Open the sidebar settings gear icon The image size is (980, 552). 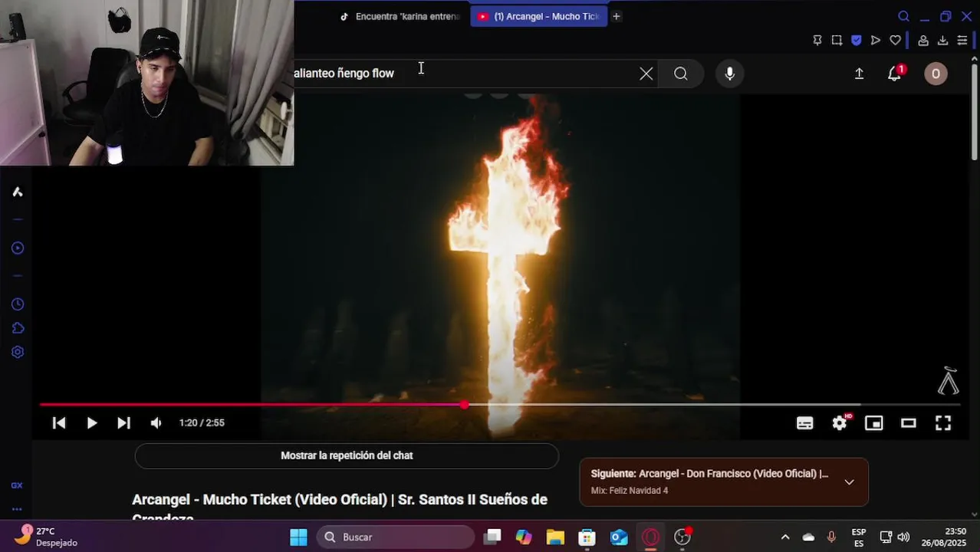click(18, 353)
